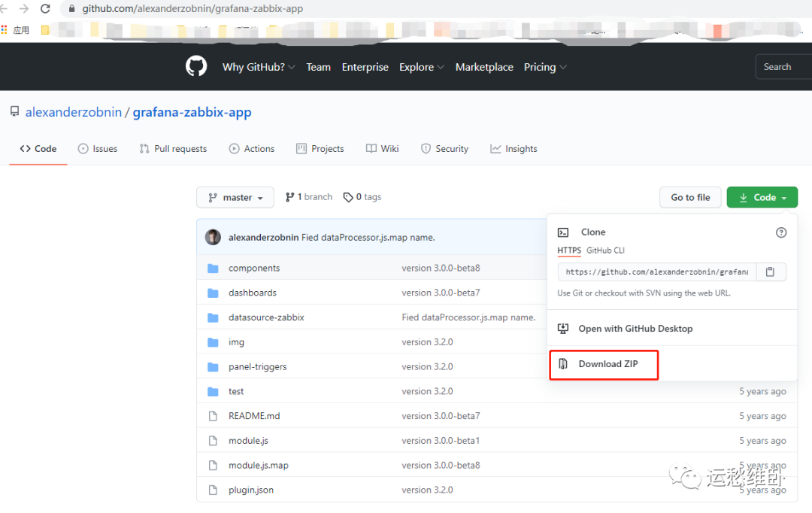Select the HTTPS clone tab
The height and width of the screenshot is (513, 812).
(x=569, y=250)
